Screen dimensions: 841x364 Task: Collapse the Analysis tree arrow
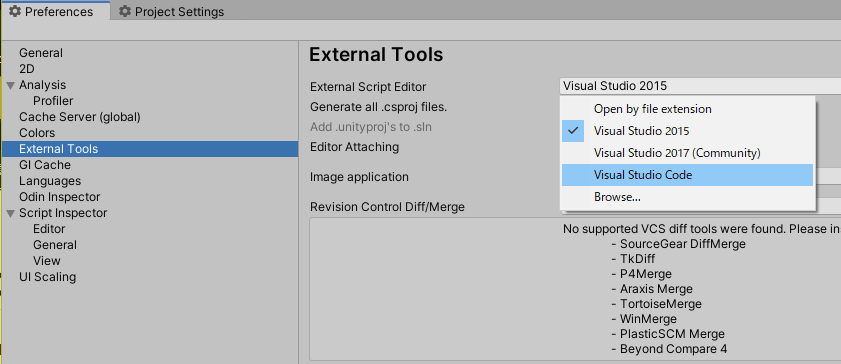10,85
